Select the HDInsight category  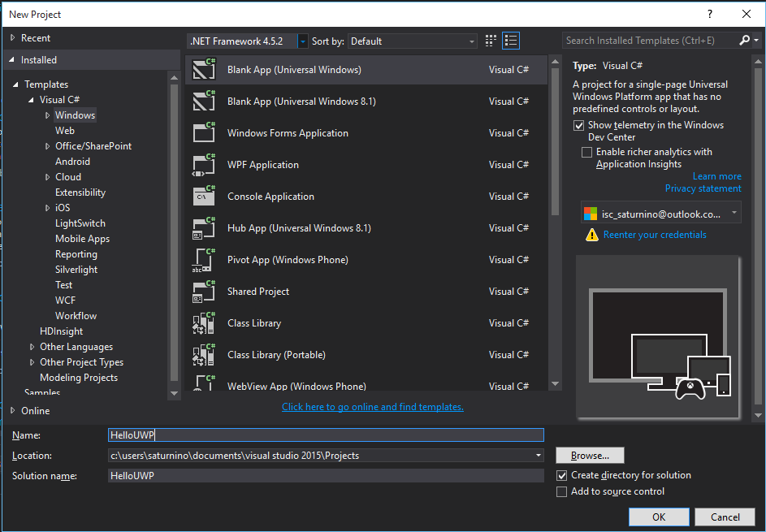tap(61, 331)
